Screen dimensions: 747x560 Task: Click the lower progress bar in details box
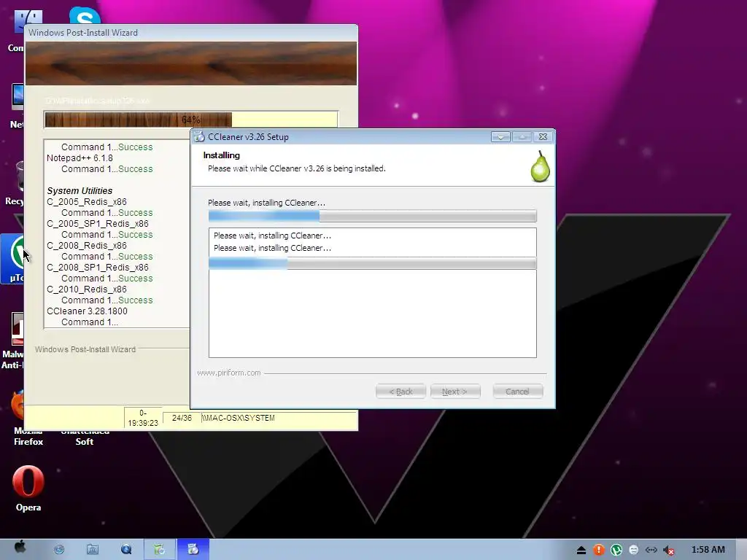(373, 263)
